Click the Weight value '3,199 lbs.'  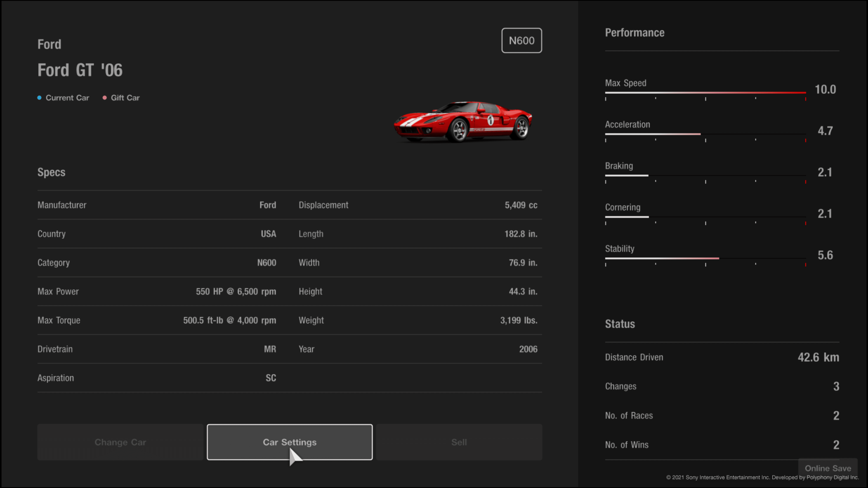coord(519,320)
